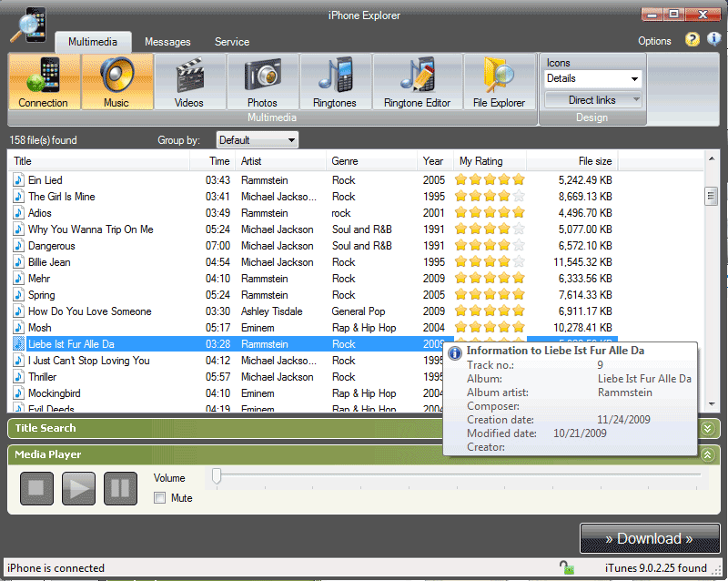Sort by the Year column header
Screen dimensions: 728x581
click(436, 161)
